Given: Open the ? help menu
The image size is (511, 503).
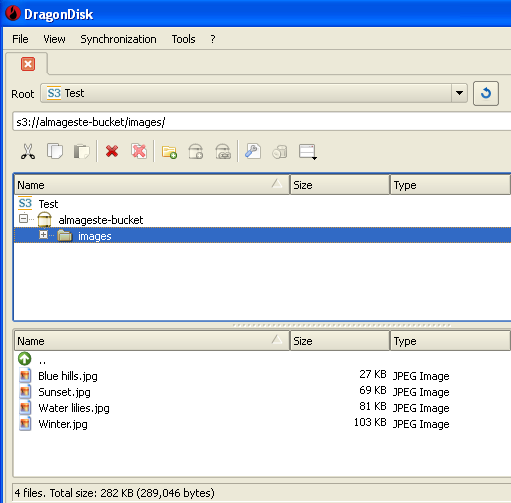Looking at the screenshot, I should pyautogui.click(x=213, y=39).
